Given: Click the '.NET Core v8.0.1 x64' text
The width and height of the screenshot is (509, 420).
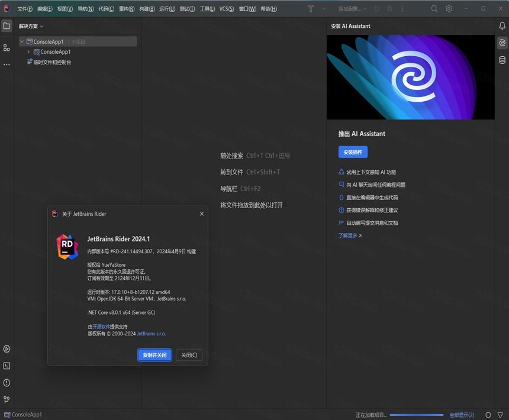Looking at the screenshot, I should tap(121, 313).
